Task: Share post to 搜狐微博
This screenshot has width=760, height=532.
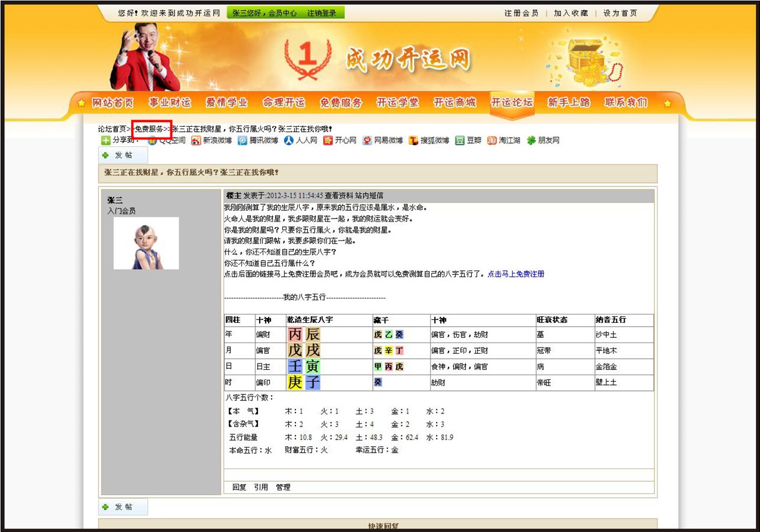Action: (x=428, y=141)
